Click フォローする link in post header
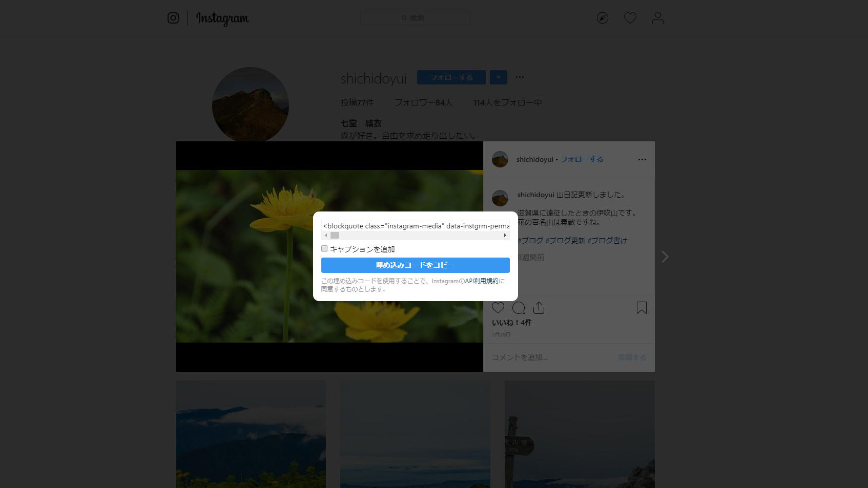The width and height of the screenshot is (868, 488). 582,159
